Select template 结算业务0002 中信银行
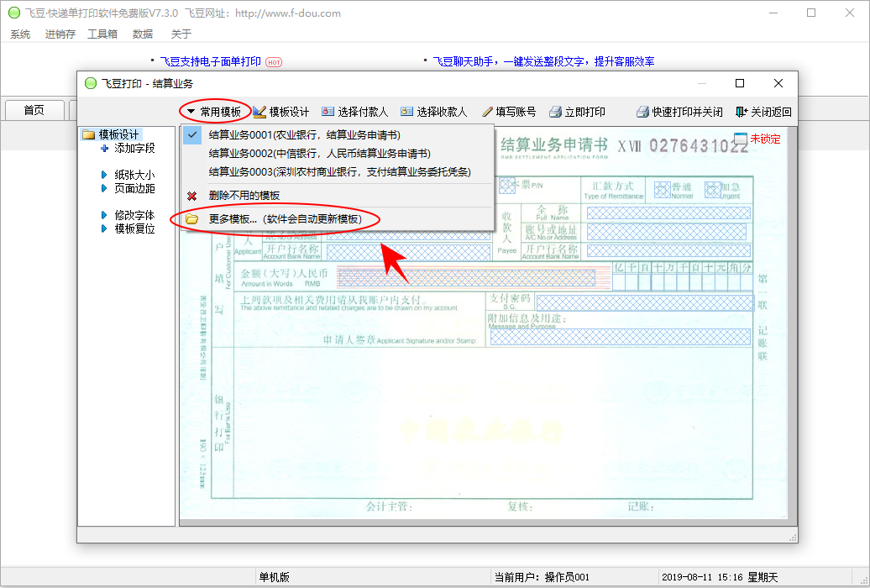This screenshot has width=870, height=588. [338, 153]
